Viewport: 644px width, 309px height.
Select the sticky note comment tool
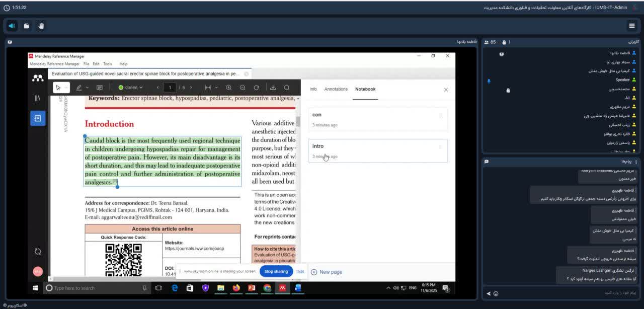(x=100, y=88)
